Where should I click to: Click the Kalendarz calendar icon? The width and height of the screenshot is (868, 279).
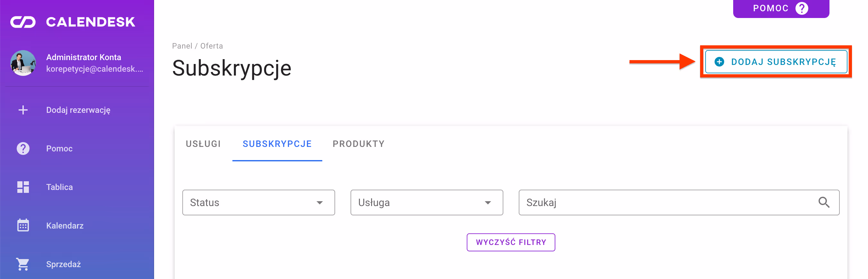tap(23, 225)
